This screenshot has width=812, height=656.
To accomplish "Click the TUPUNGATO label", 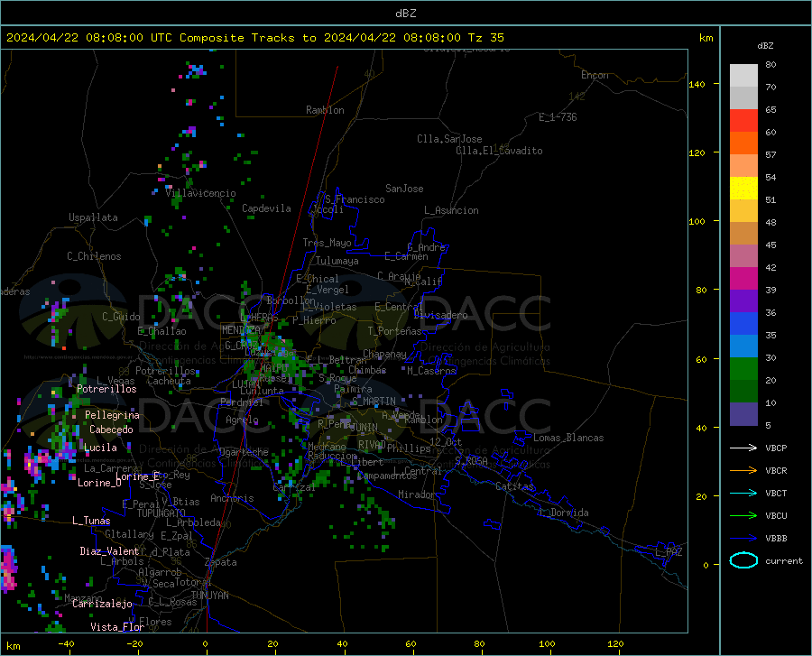I will tap(161, 513).
